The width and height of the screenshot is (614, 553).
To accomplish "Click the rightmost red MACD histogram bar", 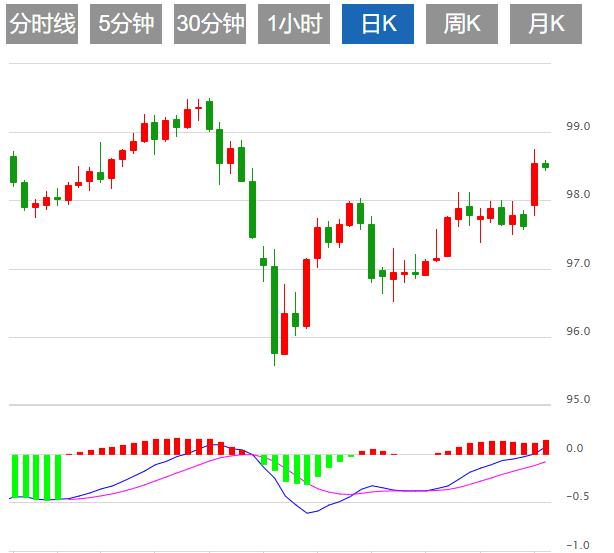I will pyautogui.click(x=546, y=447).
